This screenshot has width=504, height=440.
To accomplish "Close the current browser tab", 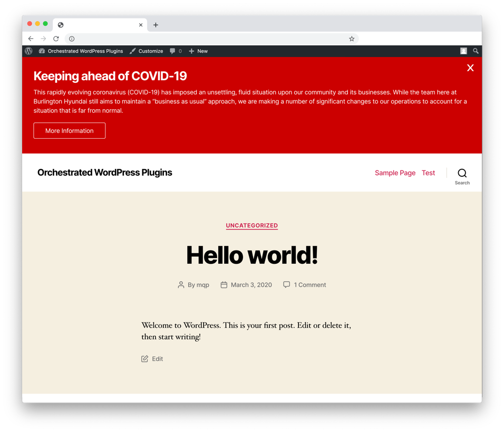I will point(140,25).
